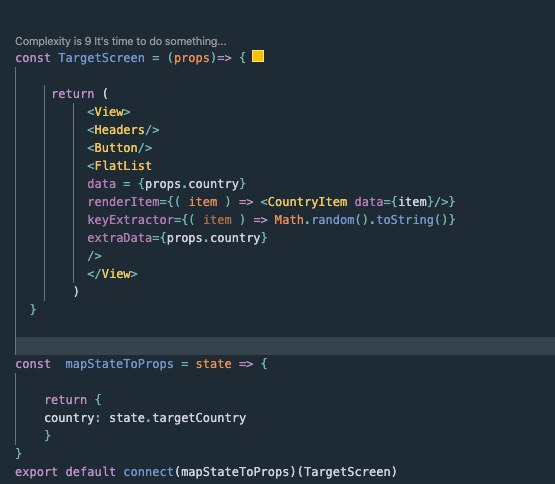Click the 'default' keyword
This screenshot has height=484, width=555.
click(91, 472)
